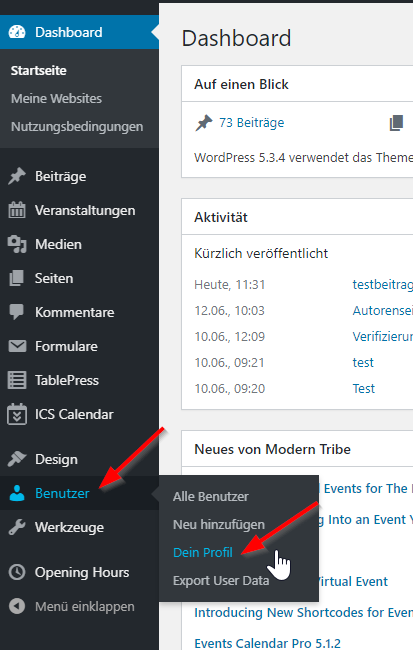The image size is (413, 650).
Task: Click the Opening Hours clock icon
Action: click(17, 572)
